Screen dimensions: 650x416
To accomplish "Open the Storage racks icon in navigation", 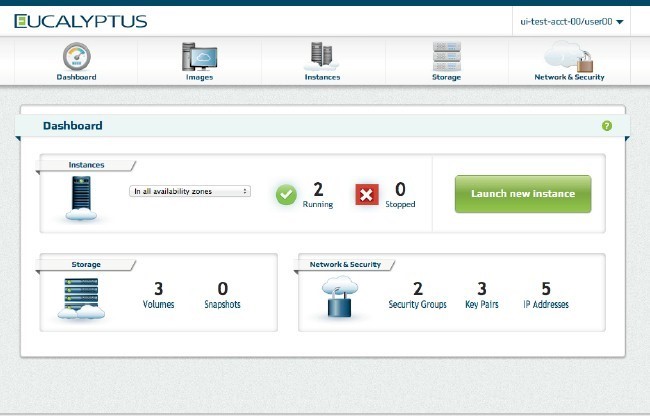I will click(x=446, y=56).
